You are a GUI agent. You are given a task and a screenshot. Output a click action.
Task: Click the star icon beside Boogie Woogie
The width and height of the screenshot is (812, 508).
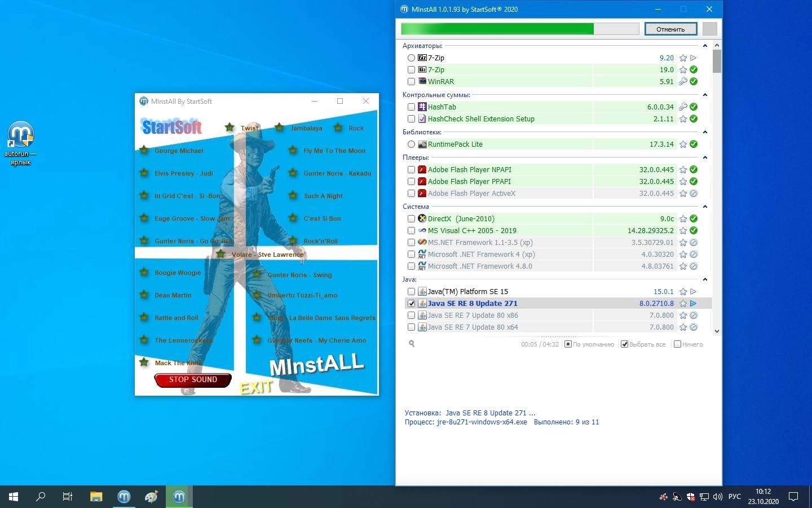144,272
